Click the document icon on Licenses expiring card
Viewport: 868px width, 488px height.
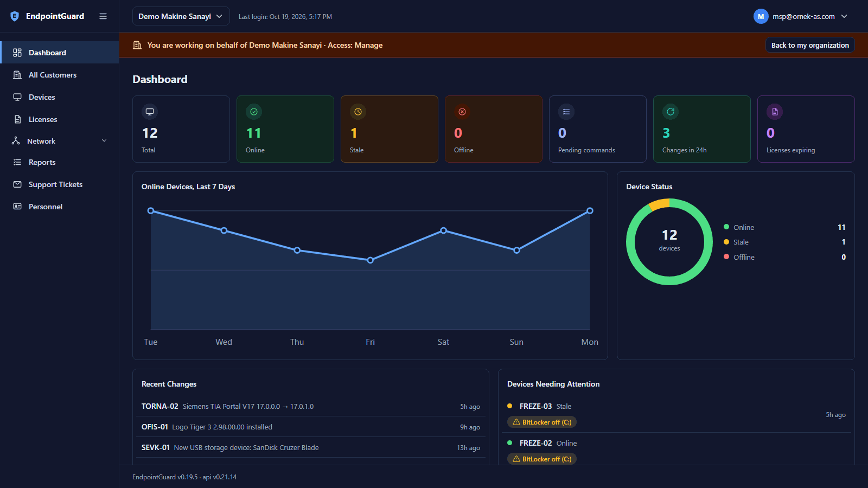[775, 112]
